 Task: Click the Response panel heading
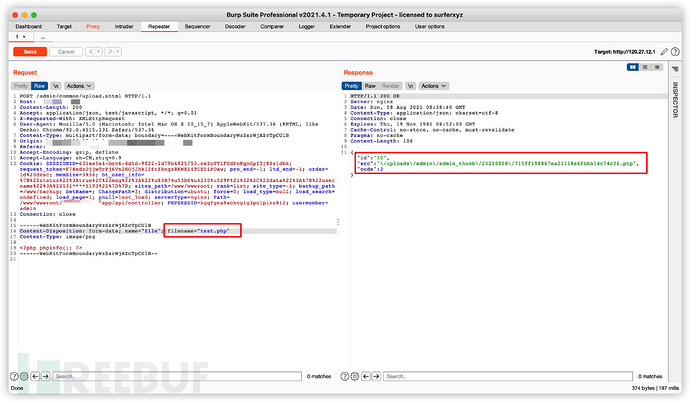358,73
